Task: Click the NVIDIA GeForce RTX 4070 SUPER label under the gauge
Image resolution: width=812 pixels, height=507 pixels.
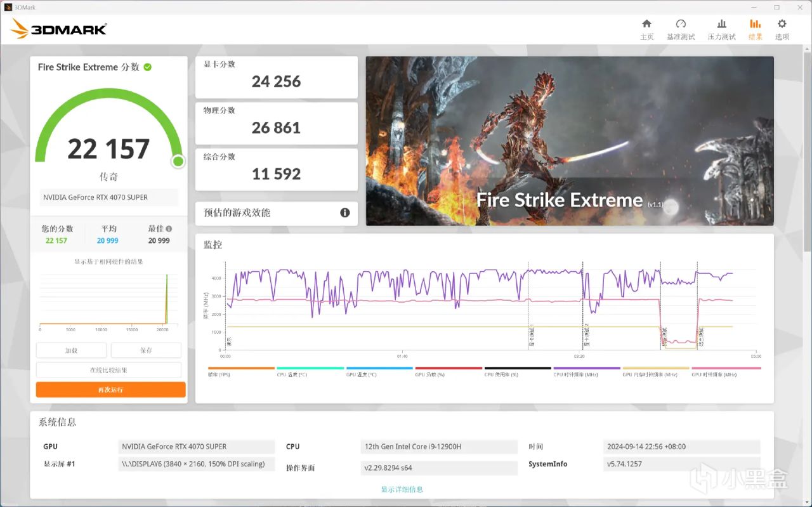Action: (108, 197)
